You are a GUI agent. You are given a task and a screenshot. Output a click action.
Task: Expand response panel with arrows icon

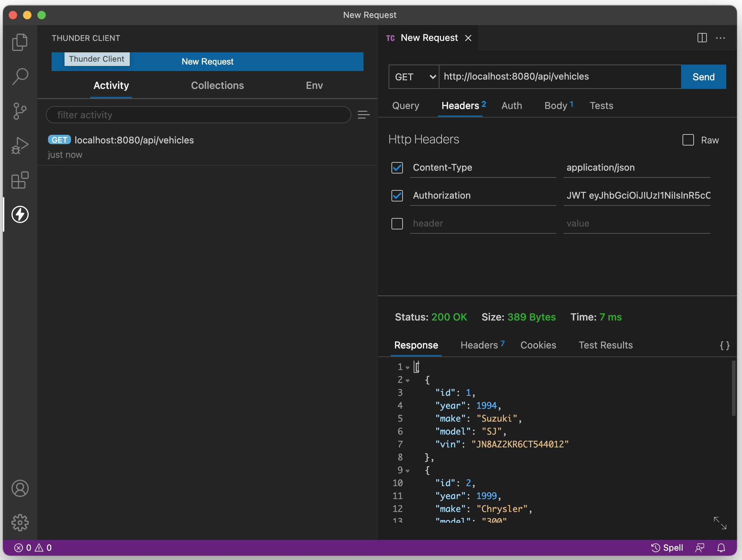[x=720, y=523]
